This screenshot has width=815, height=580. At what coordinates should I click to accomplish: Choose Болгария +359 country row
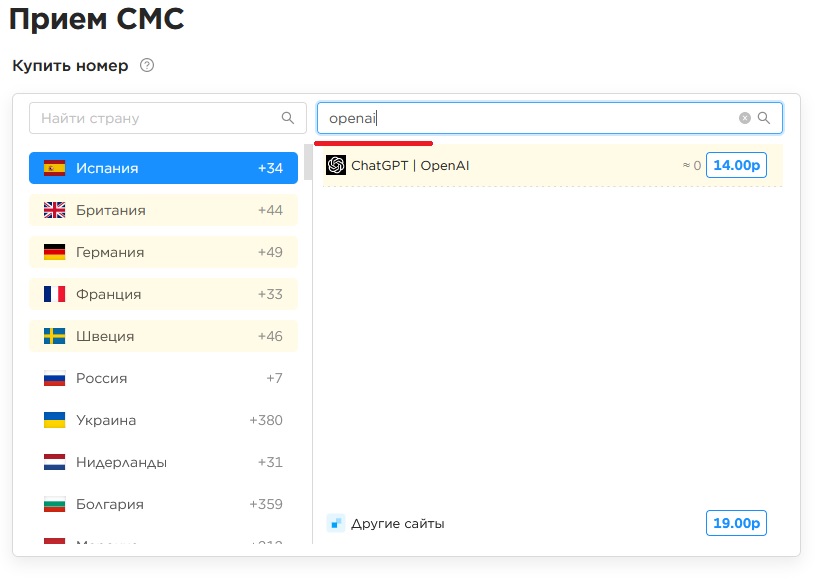coord(163,504)
